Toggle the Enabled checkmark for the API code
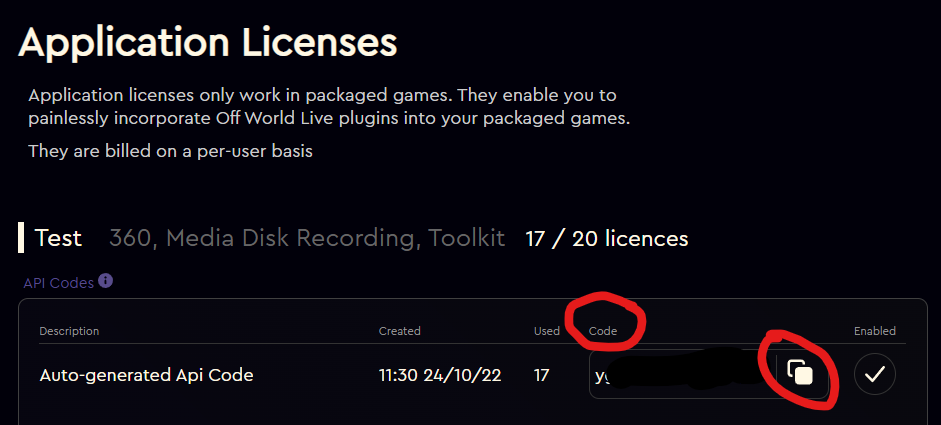Image resolution: width=941 pixels, height=425 pixels. 874,375
